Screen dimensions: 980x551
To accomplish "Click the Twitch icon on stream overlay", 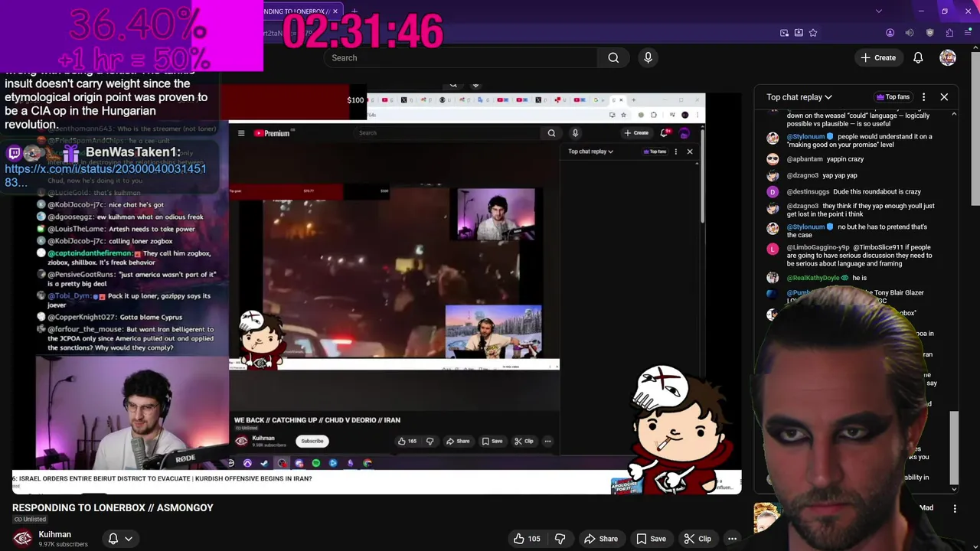I will (x=15, y=153).
